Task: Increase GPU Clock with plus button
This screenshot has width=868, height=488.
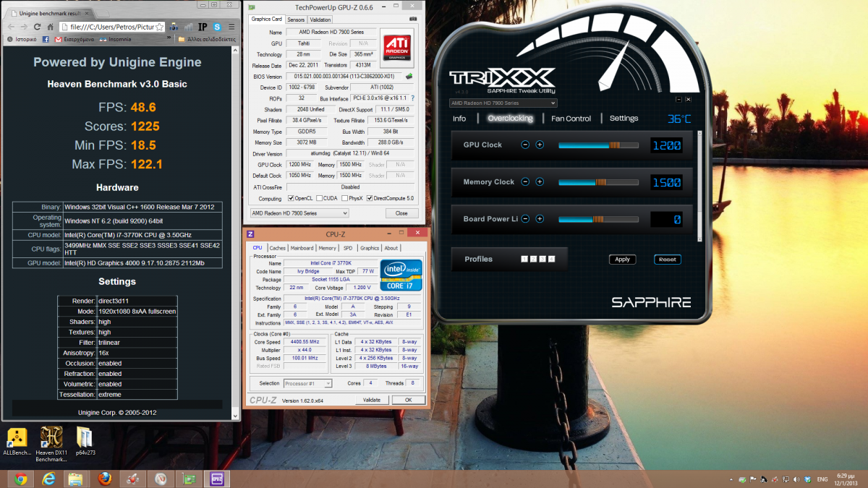Action: click(540, 145)
